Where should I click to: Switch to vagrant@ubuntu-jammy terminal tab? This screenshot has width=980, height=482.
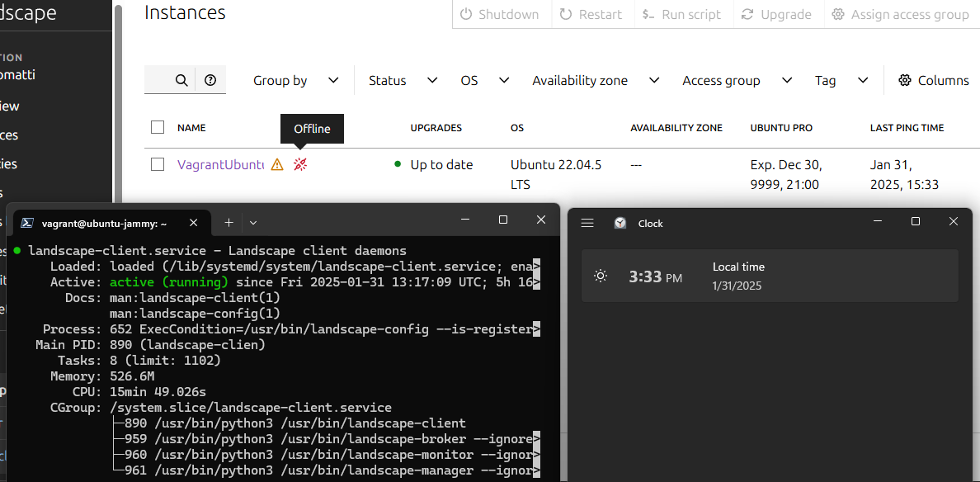coord(103,223)
